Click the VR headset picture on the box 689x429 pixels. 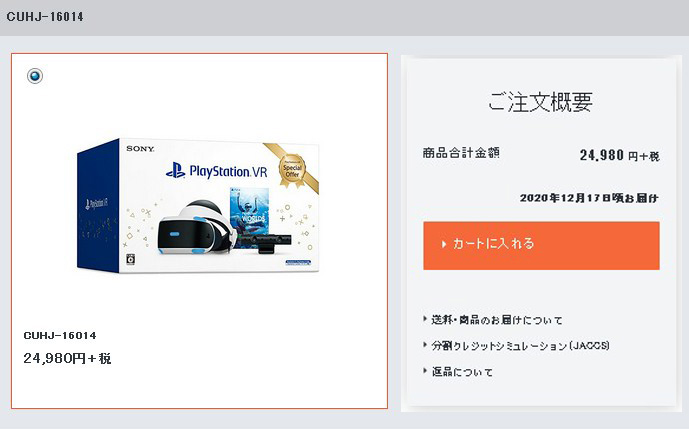196,228
